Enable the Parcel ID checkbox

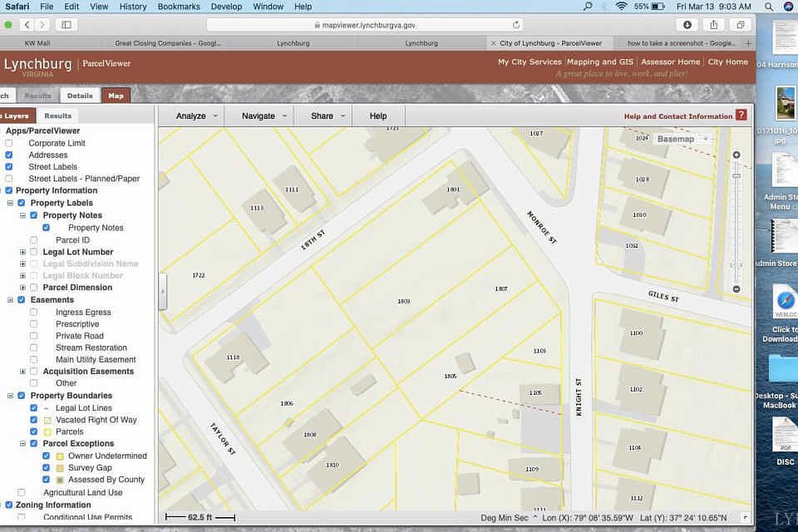click(x=33, y=239)
